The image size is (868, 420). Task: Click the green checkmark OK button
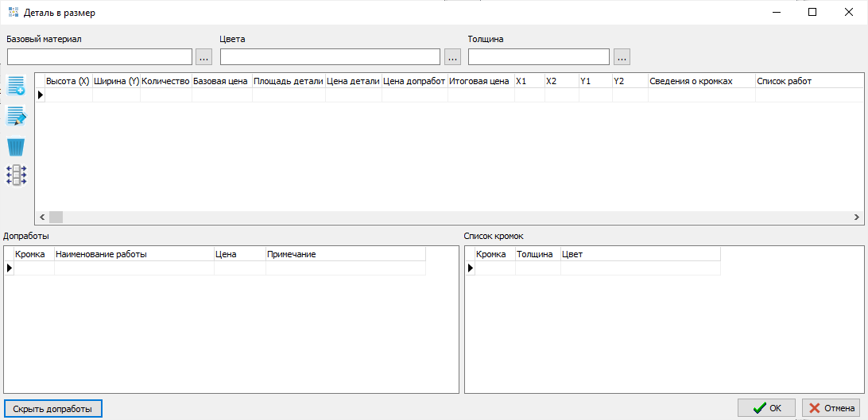click(x=766, y=408)
